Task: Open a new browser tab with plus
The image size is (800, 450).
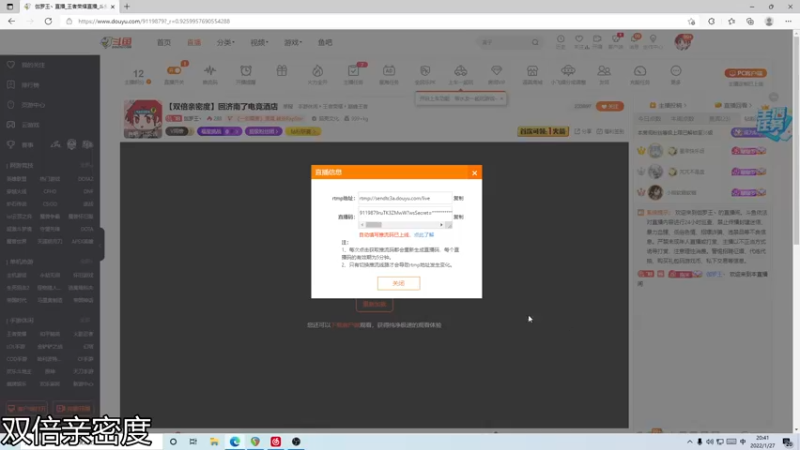Action: (x=127, y=7)
